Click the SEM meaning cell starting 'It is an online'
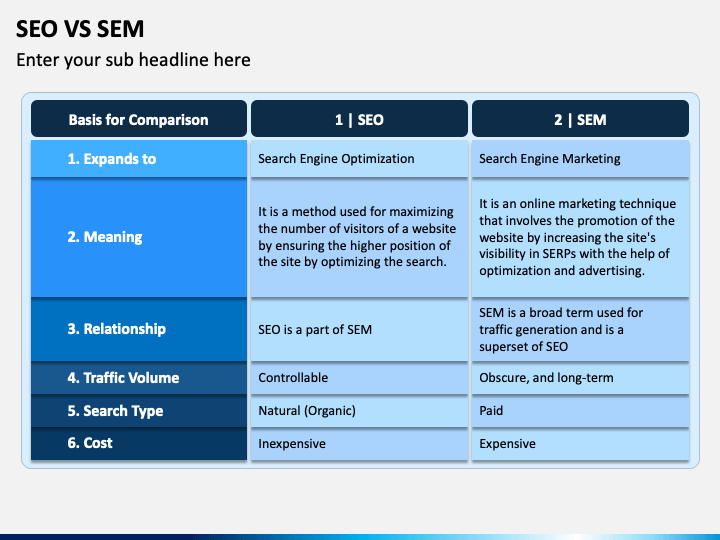 580,237
